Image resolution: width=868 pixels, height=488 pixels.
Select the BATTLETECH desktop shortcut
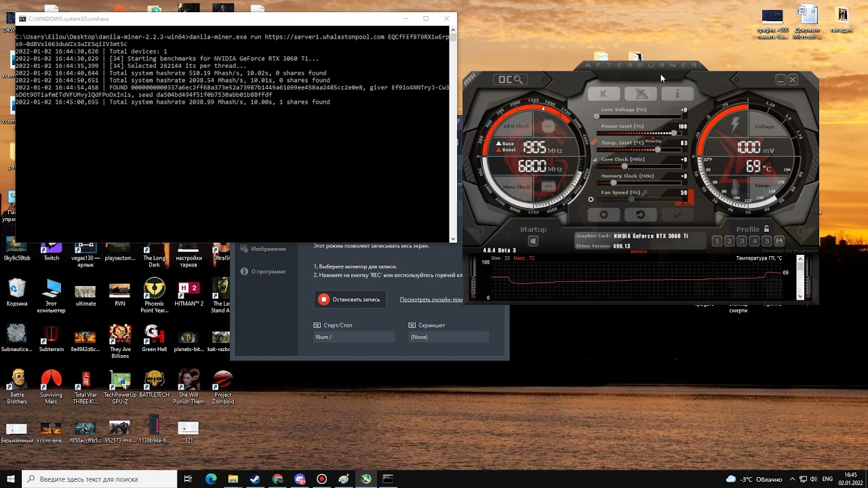(x=154, y=384)
